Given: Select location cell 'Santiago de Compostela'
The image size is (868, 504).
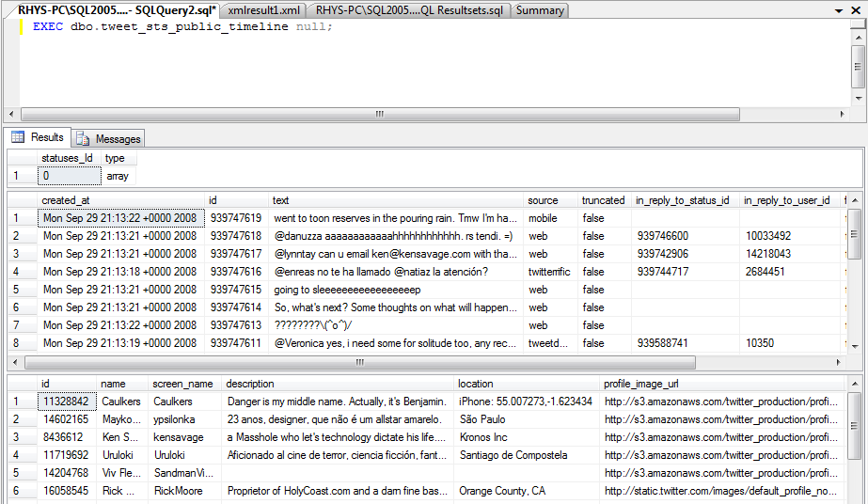Looking at the screenshot, I should [x=527, y=455].
